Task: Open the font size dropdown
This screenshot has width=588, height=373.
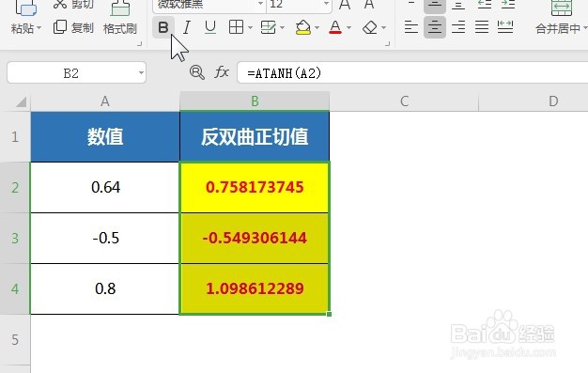Action: point(326,4)
